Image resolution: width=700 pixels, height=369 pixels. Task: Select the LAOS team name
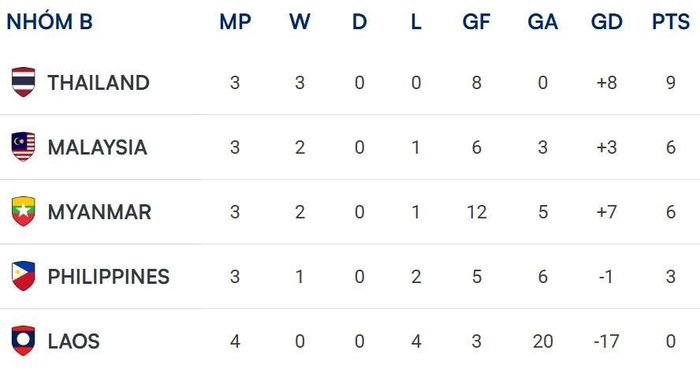coord(74,342)
